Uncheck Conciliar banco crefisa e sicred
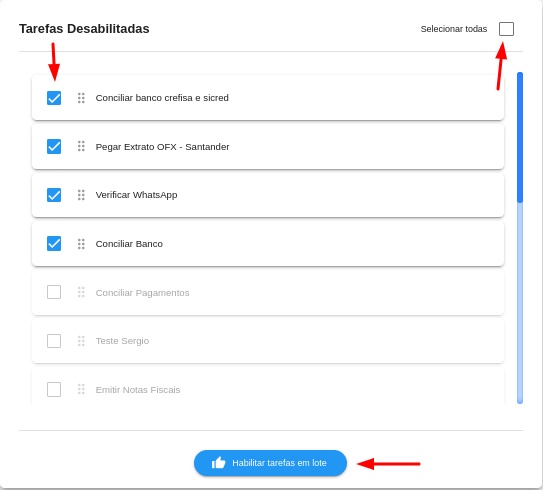Image resolution: width=543 pixels, height=490 pixels. (54, 98)
